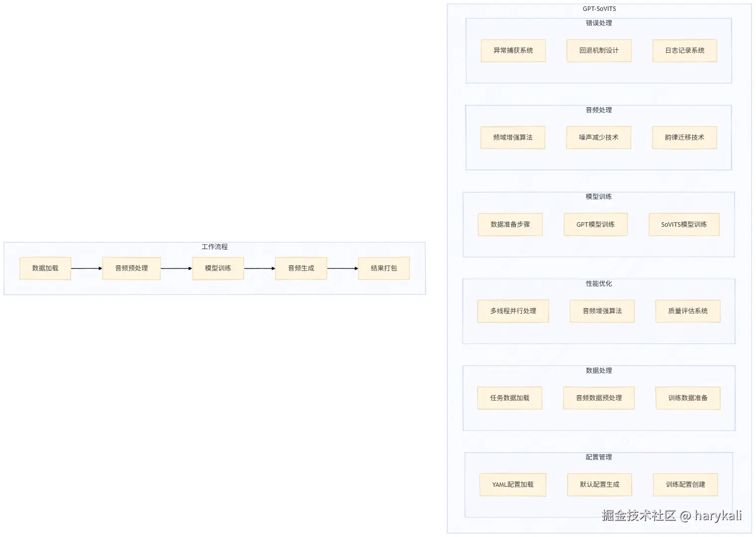Select the 模型训练 section heading in GPT-SoVITS
This screenshot has height=537, width=756.
pyautogui.click(x=599, y=197)
